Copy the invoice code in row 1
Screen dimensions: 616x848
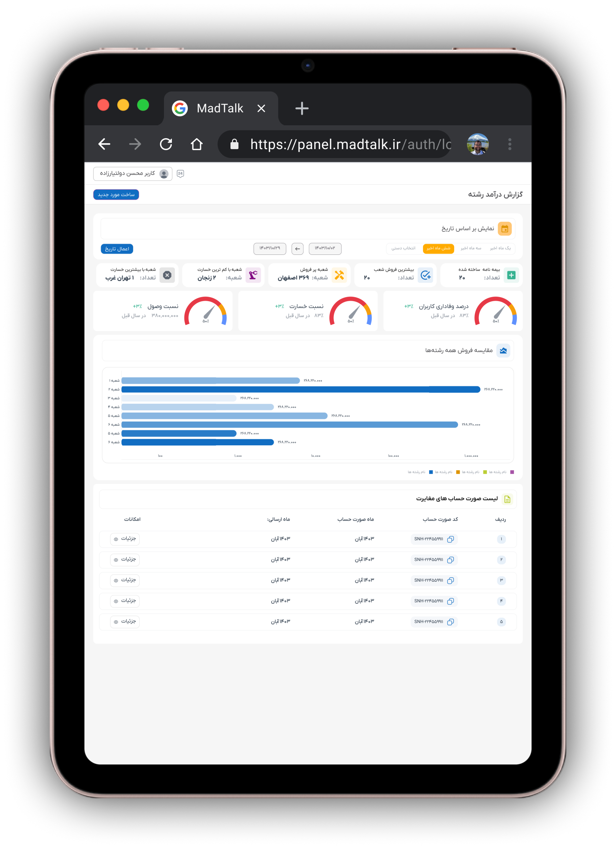(x=450, y=539)
